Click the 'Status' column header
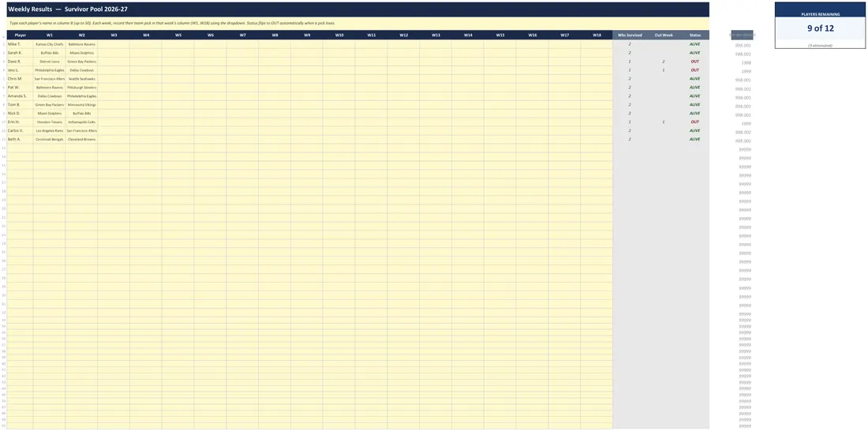Viewport: 868px width, 431px height. point(694,35)
